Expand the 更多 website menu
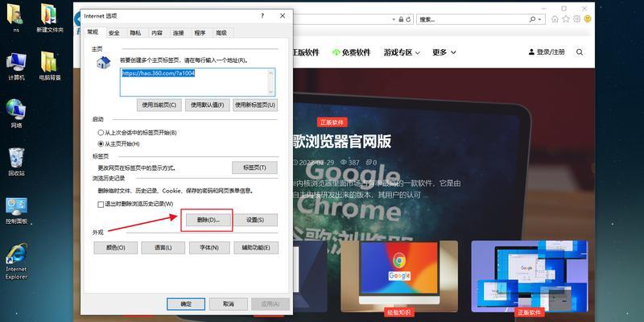Viewport: 644px width, 322px height. click(444, 52)
